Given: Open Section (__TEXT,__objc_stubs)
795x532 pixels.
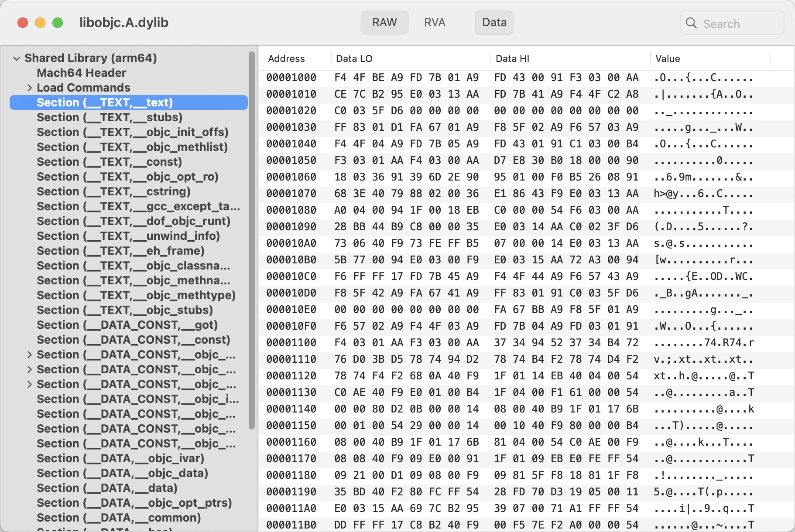Looking at the screenshot, I should (x=125, y=310).
